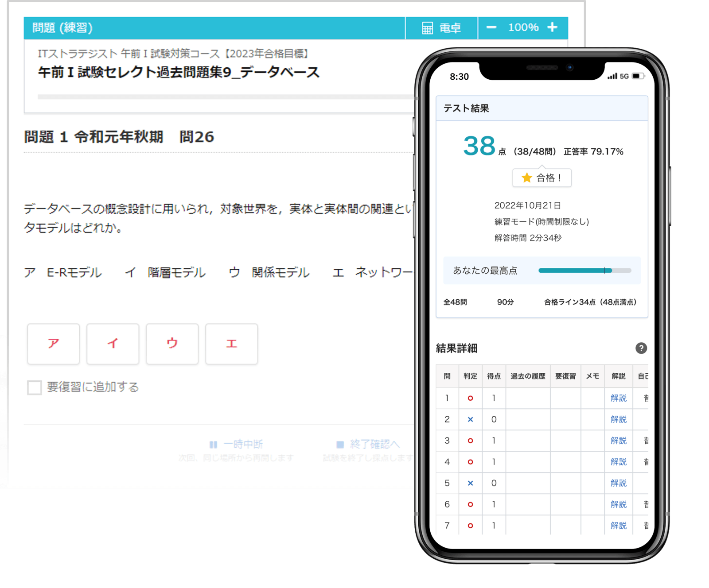Viewport: 709px width, 588px height.
Task: Select answer choice ア
Action: pos(53,344)
